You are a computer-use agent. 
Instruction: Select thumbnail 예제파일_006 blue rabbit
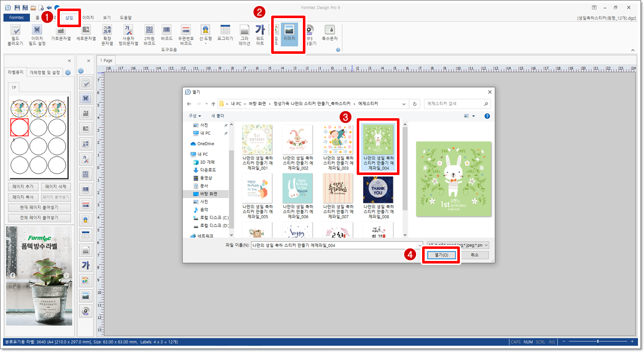click(x=297, y=197)
